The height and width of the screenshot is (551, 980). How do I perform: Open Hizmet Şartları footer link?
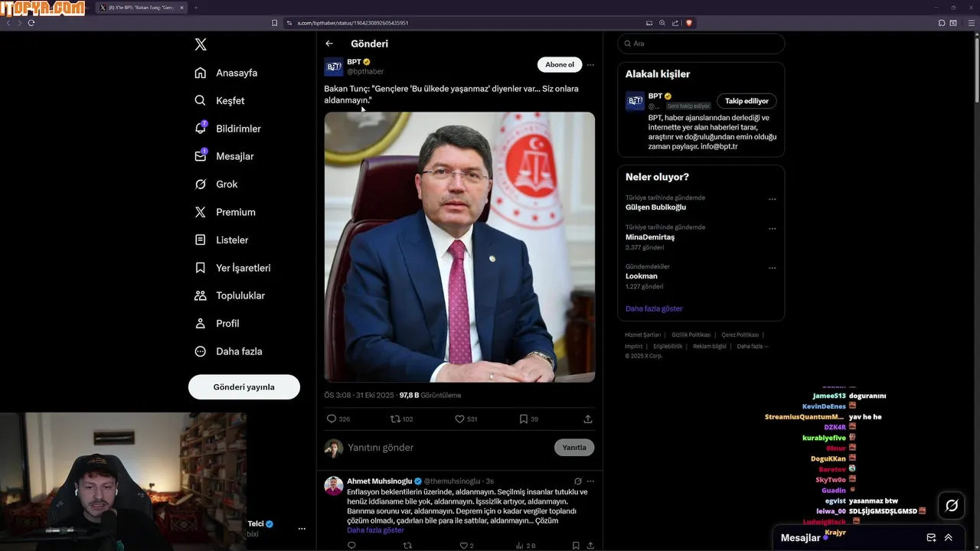642,334
